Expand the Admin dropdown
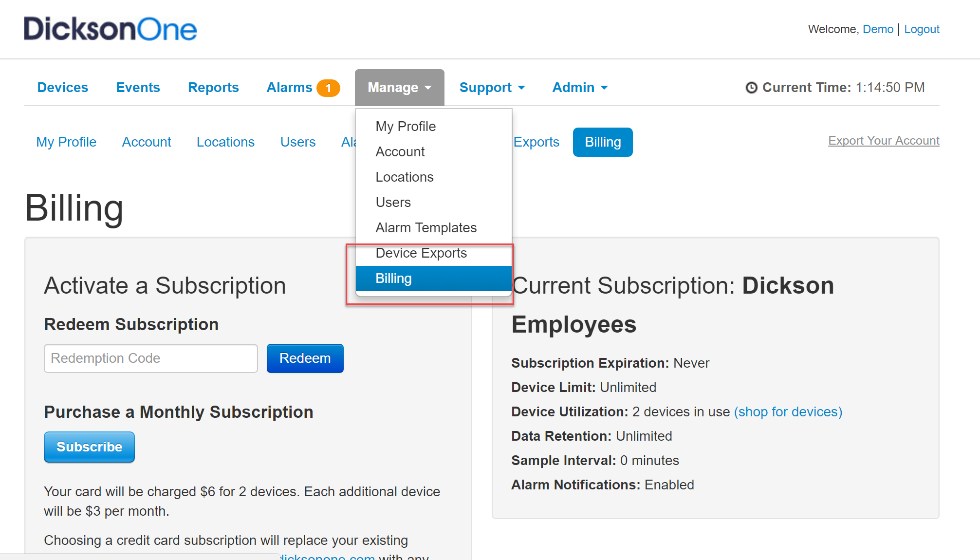Viewport: 980px width, 560px height. (580, 88)
